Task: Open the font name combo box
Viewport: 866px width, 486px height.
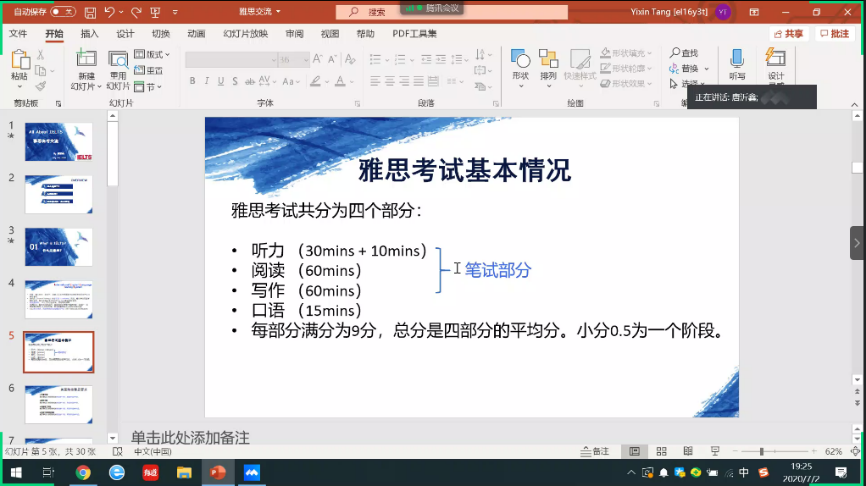Action: click(x=231, y=59)
